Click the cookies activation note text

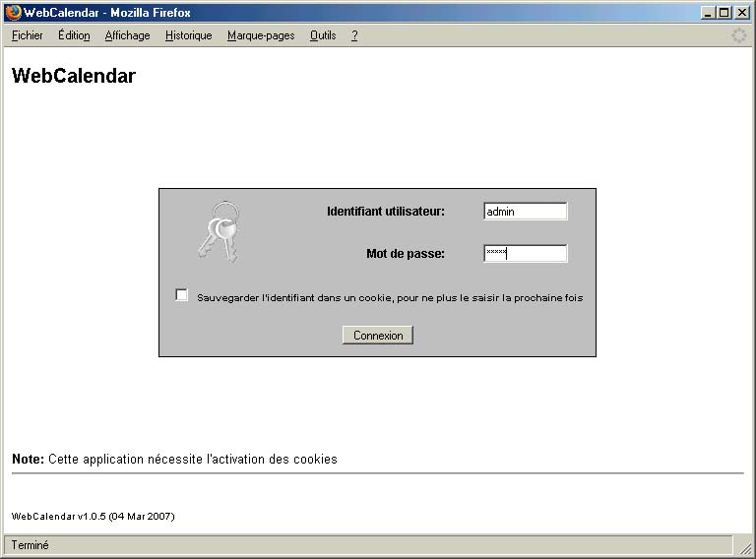pyautogui.click(x=174, y=459)
